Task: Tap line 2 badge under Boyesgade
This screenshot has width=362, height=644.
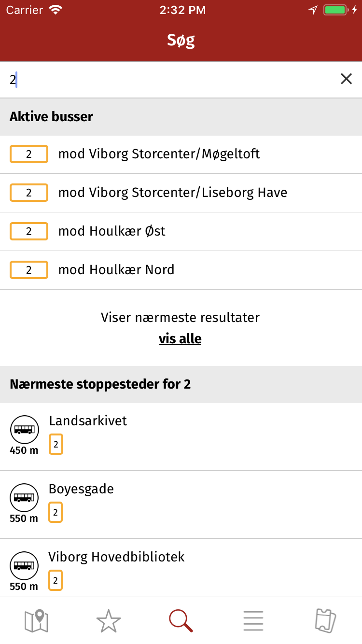Action: [56, 513]
